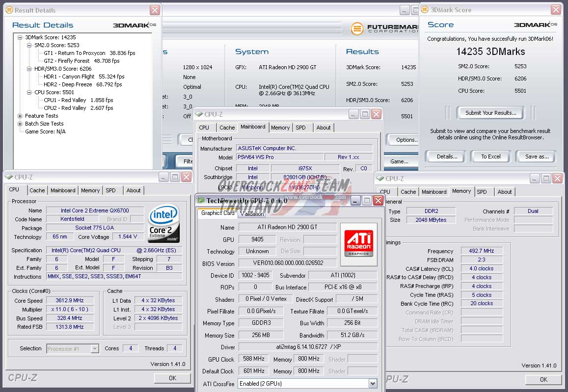Close the Result Details window

[155, 10]
